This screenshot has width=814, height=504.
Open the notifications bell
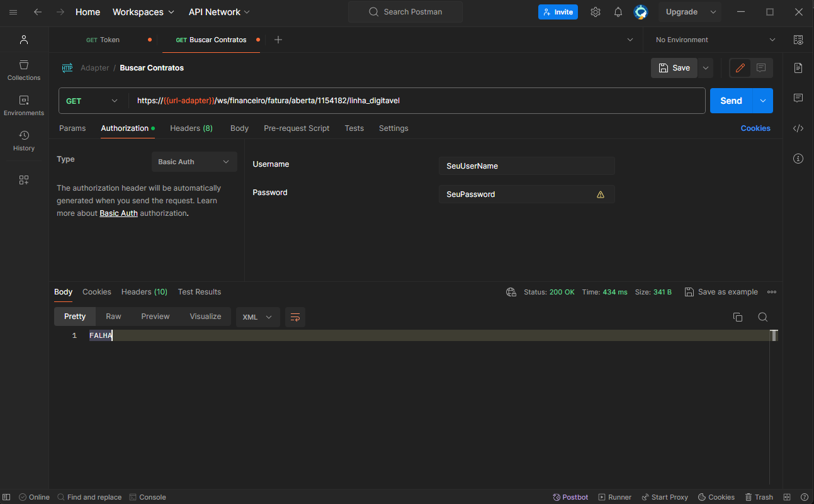[618, 12]
